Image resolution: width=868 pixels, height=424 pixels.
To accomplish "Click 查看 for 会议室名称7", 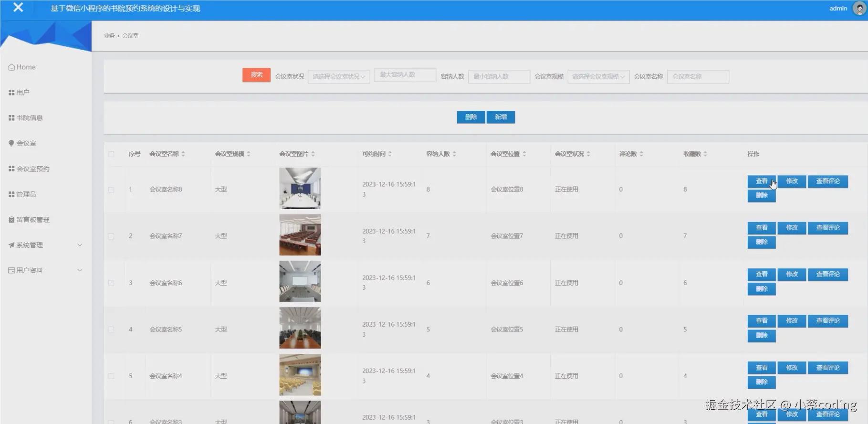I will [x=762, y=228].
